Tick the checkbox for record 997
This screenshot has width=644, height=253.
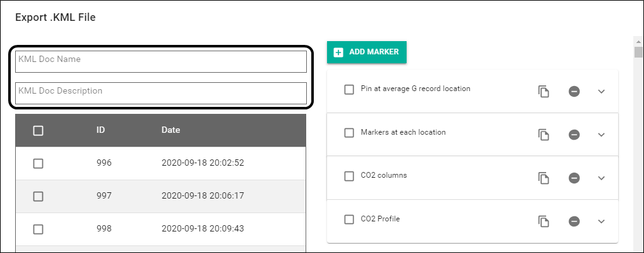(38, 196)
